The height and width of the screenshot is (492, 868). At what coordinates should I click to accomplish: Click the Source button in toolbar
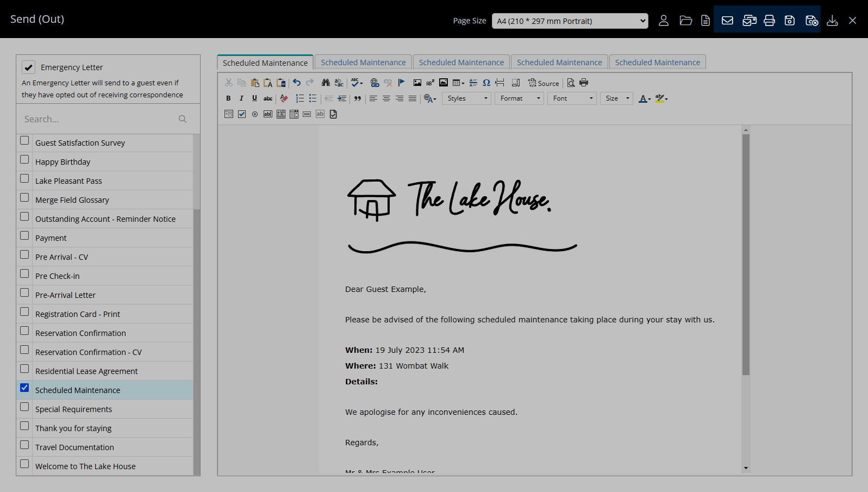(544, 83)
